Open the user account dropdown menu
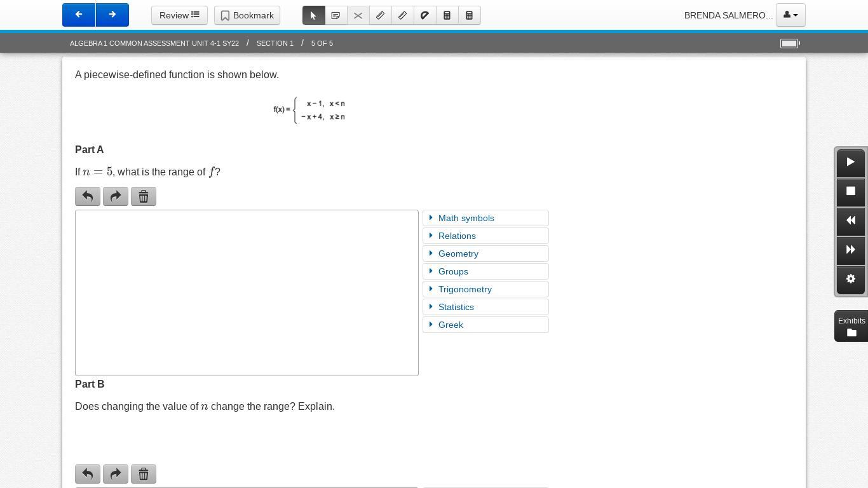868x488 pixels. (x=790, y=15)
